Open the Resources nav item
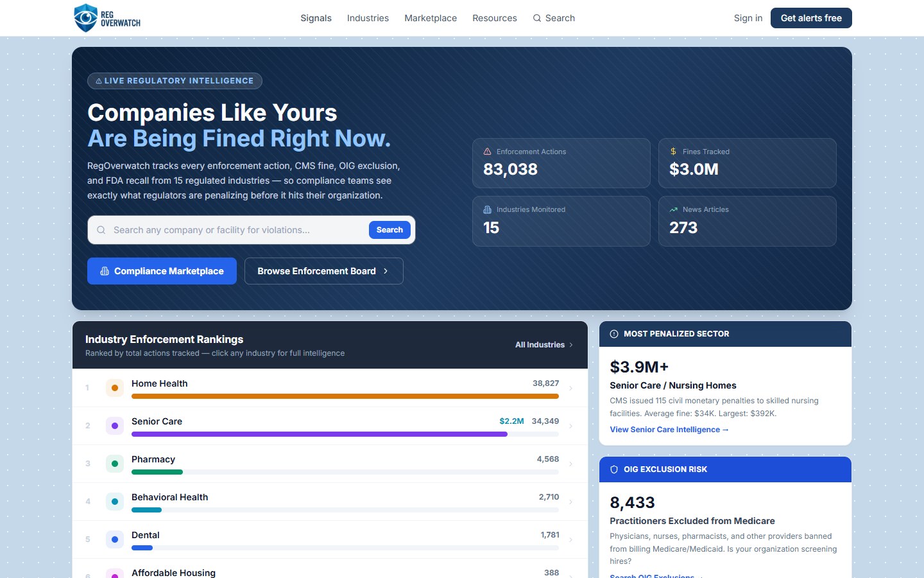 point(495,18)
